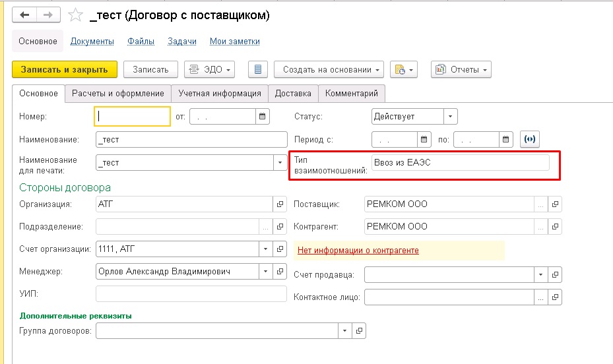Open the Контрагент record icon
Viewport: 613px width, 364px height.
(555, 227)
